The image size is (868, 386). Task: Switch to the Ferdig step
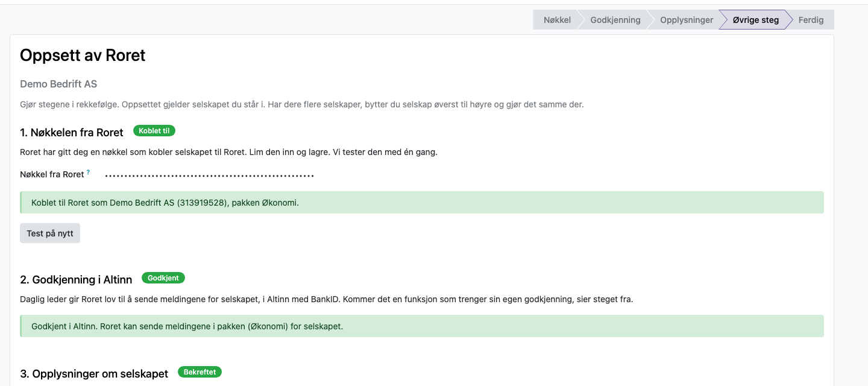(811, 20)
